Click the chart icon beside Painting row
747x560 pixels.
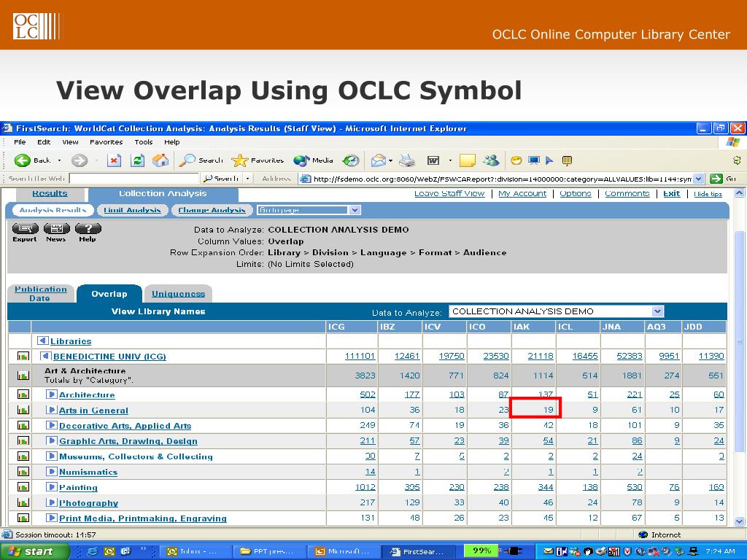coord(23,487)
